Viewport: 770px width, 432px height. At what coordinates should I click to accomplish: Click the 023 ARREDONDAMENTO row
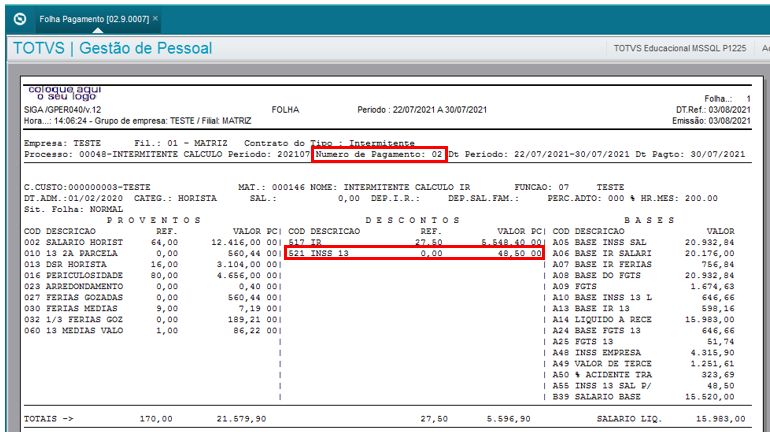tap(152, 286)
